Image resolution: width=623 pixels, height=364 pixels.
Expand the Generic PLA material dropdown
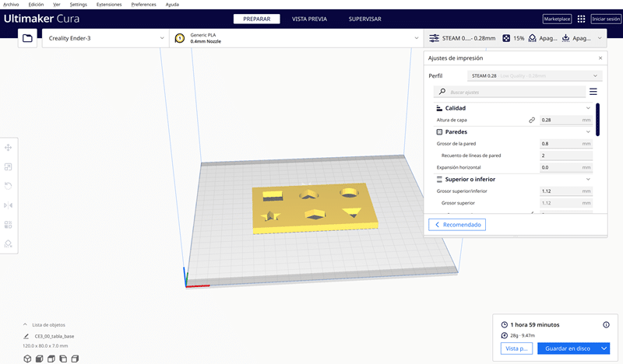(x=297, y=38)
